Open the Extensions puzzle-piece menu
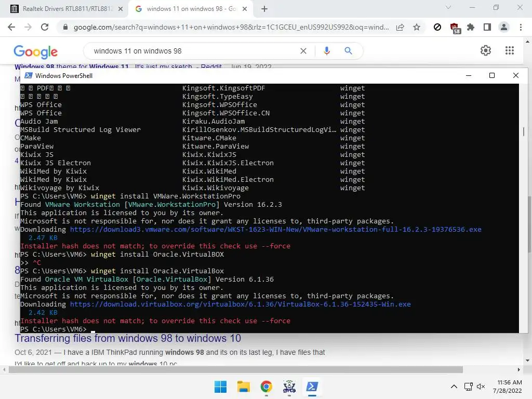The height and width of the screenshot is (399, 532). point(471,27)
